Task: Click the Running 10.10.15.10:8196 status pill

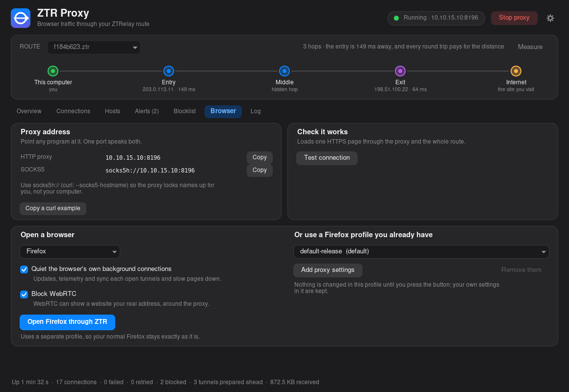Action: pos(436,18)
